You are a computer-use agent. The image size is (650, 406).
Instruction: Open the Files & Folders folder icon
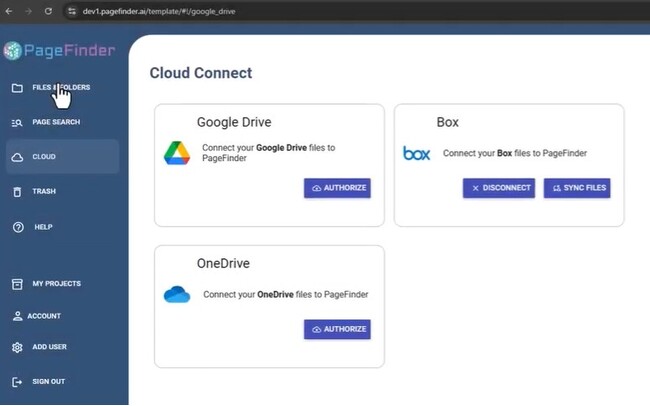17,88
